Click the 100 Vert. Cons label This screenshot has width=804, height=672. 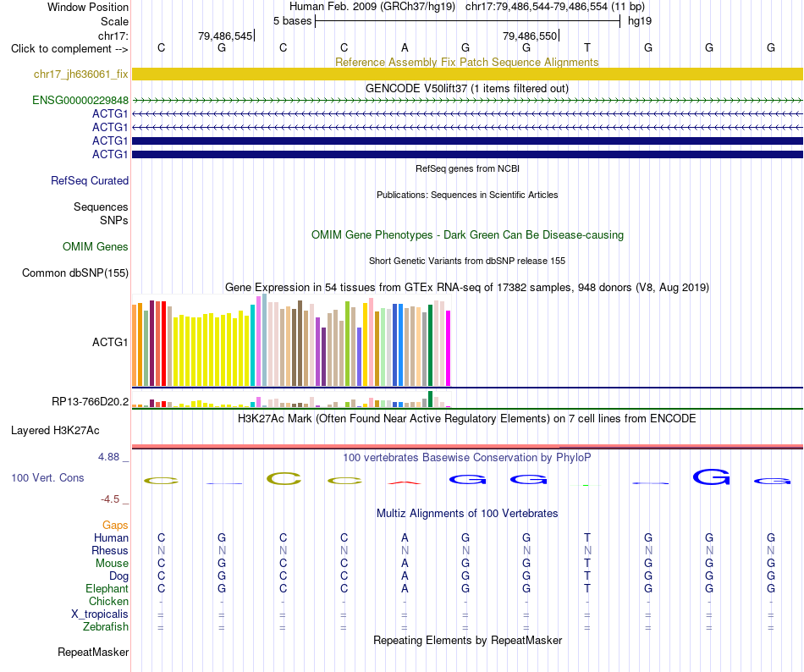tap(47, 477)
